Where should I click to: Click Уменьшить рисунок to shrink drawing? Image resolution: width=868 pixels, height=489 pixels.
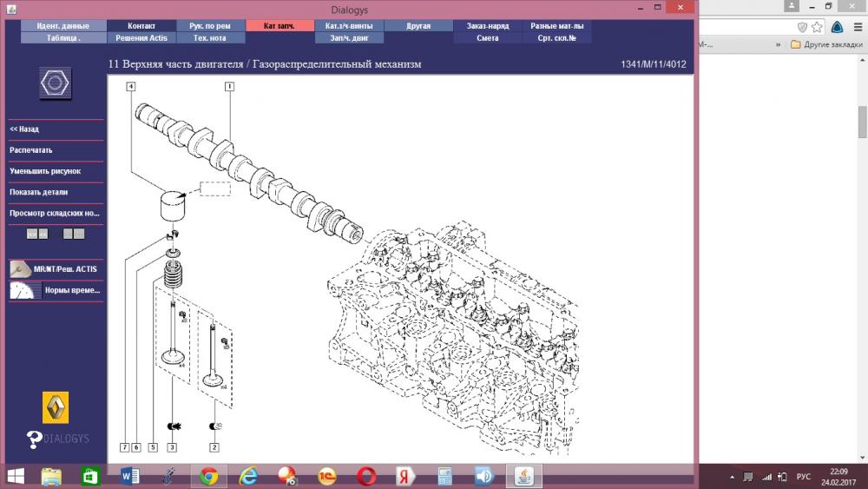tap(45, 171)
